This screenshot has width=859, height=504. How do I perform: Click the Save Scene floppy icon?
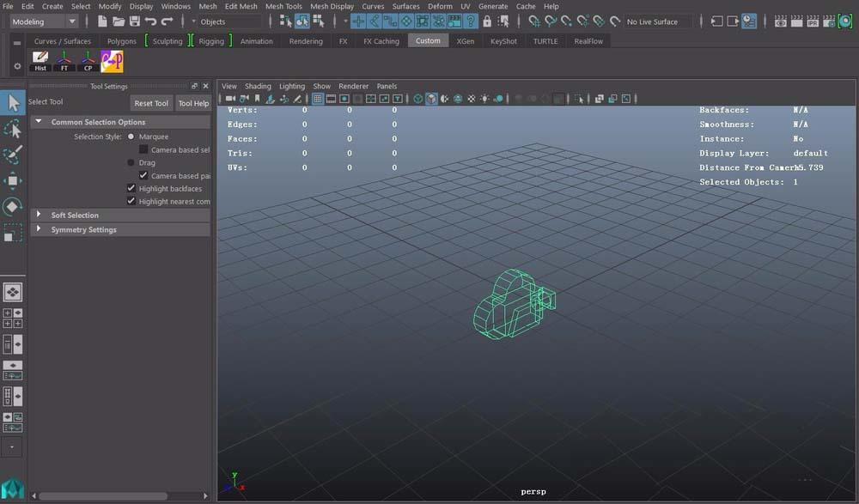pyautogui.click(x=135, y=21)
